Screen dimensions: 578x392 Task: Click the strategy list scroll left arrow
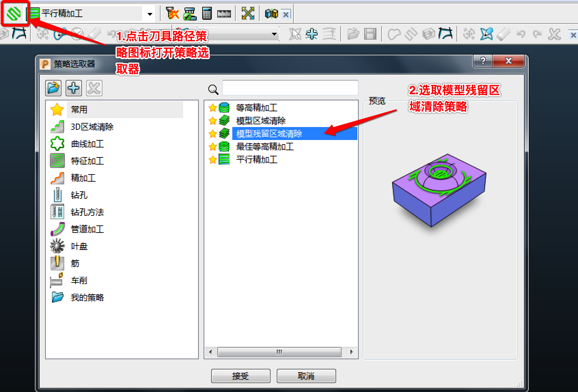pos(210,352)
